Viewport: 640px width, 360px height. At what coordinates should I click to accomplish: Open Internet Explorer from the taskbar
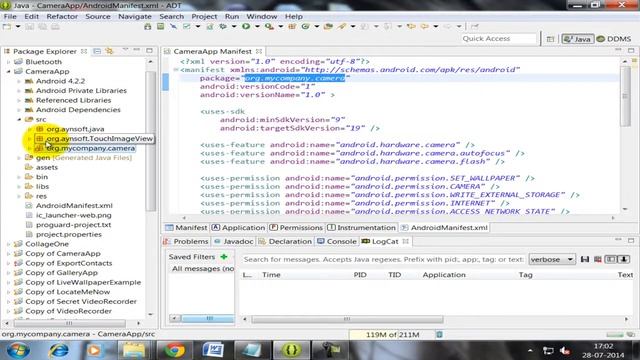(59, 350)
